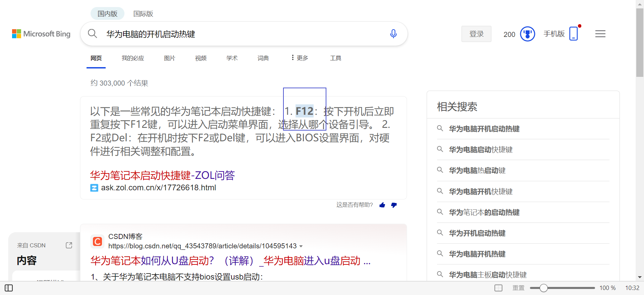Viewport: 644px width, 295px height.
Task: Click search icon beside 华为电脑启动快捷键
Action: pos(440,149)
